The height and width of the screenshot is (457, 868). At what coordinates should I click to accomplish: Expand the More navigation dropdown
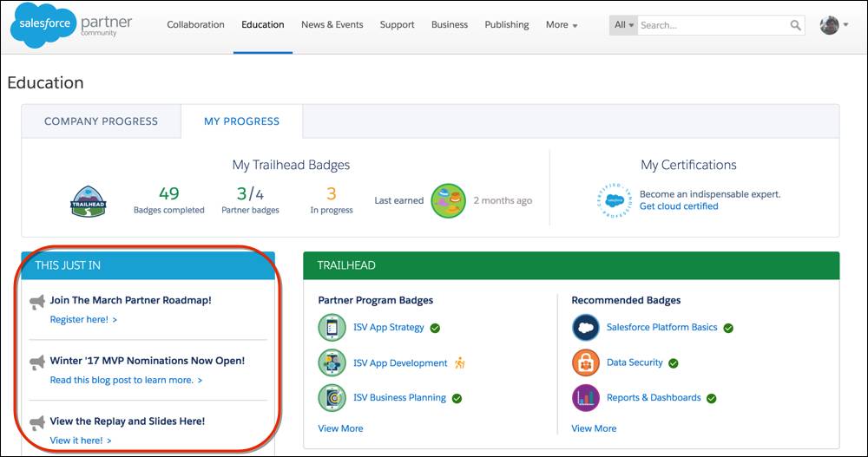click(x=562, y=25)
